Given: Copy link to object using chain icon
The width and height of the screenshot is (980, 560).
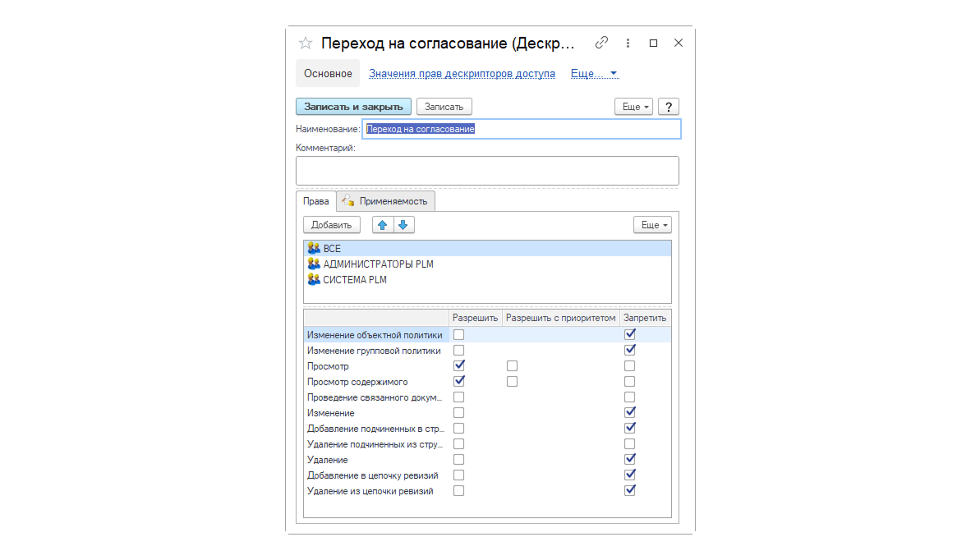Looking at the screenshot, I should [x=601, y=43].
